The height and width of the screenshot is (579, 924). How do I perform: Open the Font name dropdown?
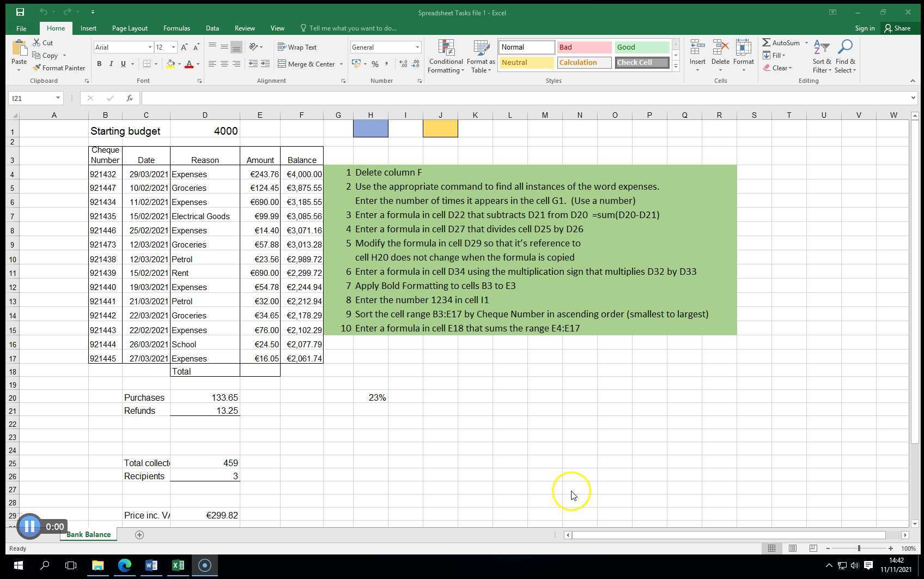coord(150,47)
